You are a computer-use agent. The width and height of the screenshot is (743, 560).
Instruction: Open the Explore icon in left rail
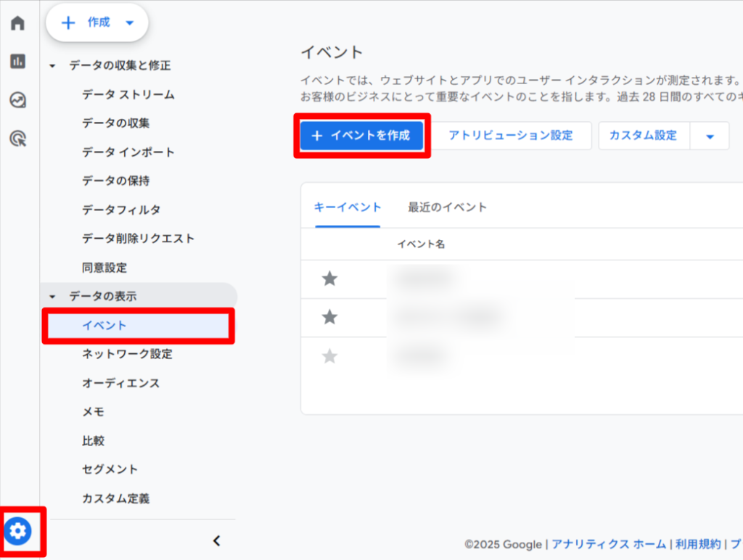(x=17, y=100)
